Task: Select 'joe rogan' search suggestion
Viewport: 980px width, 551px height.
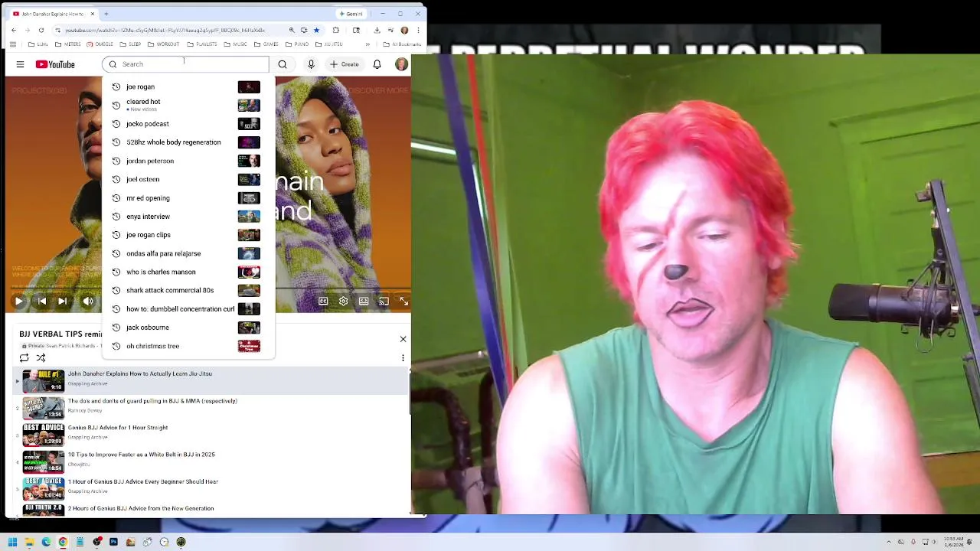Action: (x=188, y=86)
